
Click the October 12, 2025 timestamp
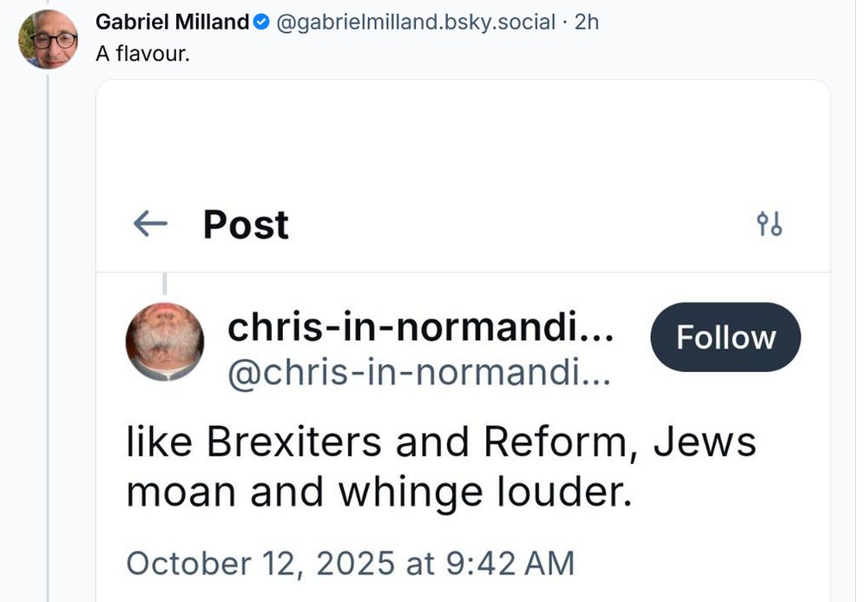click(x=350, y=563)
